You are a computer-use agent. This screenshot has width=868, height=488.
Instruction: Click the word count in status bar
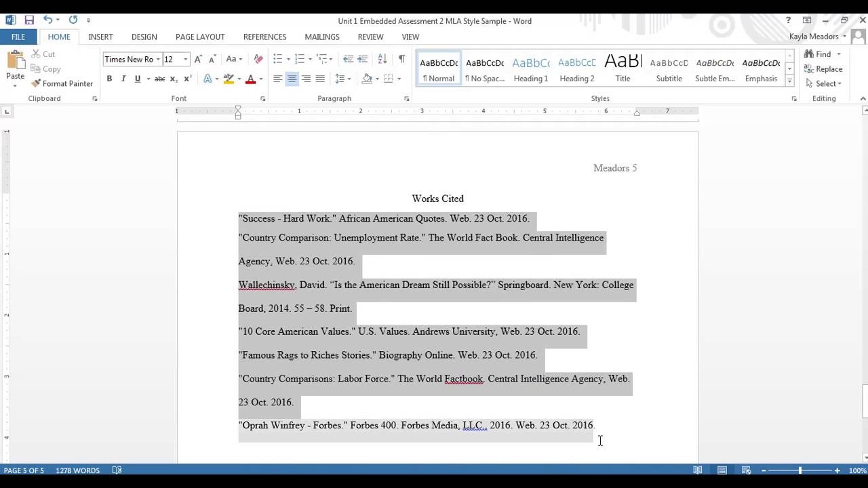point(77,470)
